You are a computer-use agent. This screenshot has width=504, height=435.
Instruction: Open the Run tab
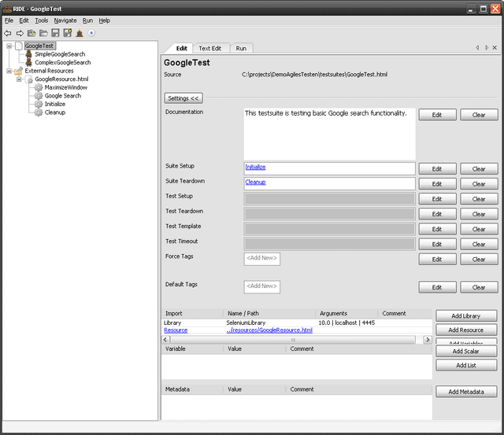[x=241, y=48]
